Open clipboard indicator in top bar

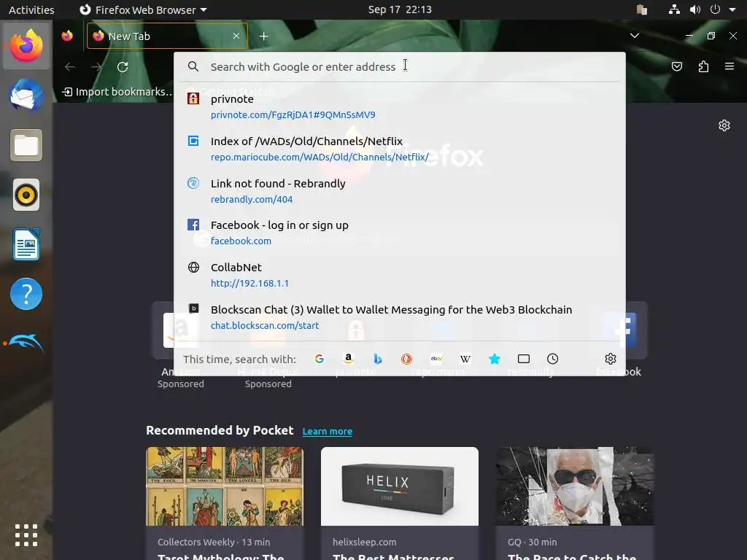tap(642, 9)
